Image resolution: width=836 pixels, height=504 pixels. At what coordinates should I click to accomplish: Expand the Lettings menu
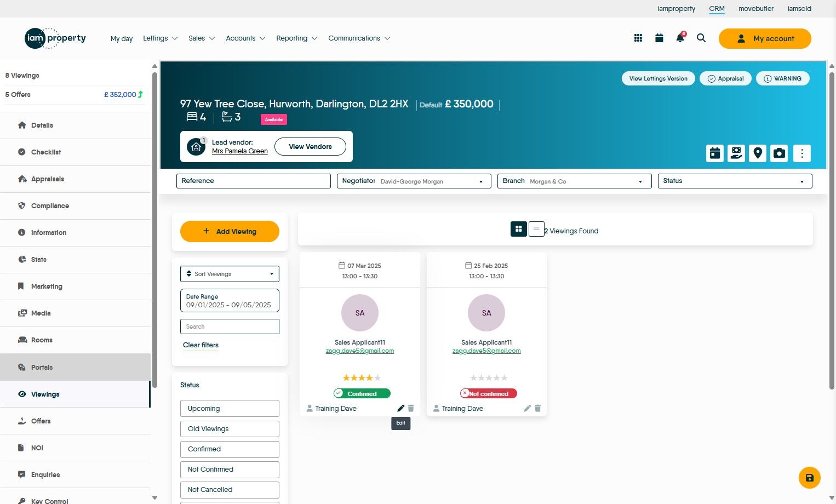point(160,38)
